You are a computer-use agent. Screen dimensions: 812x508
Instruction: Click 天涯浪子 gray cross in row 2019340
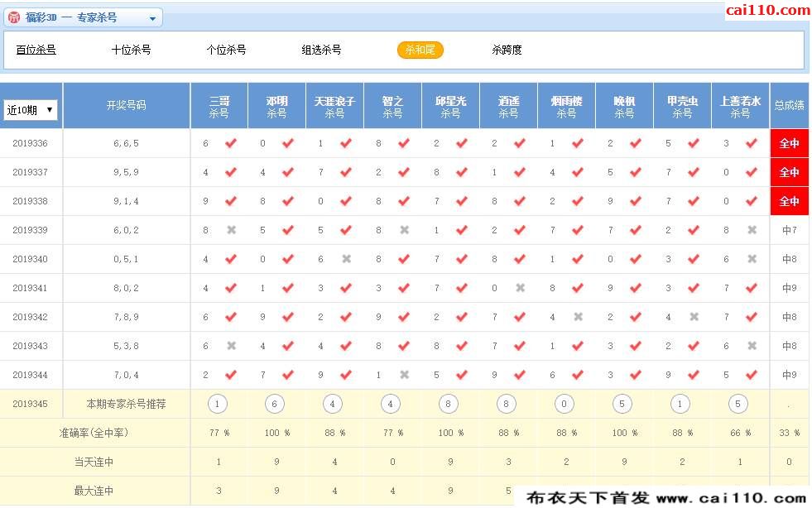[x=347, y=259]
